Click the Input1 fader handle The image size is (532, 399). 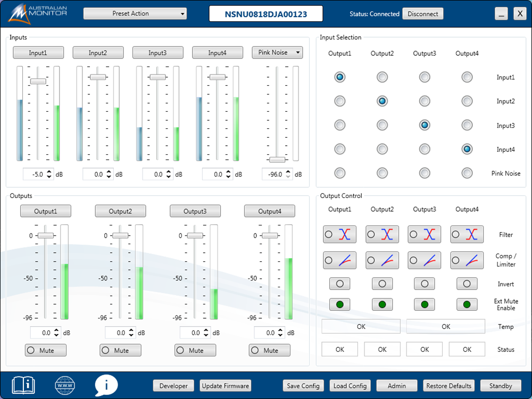point(38,81)
